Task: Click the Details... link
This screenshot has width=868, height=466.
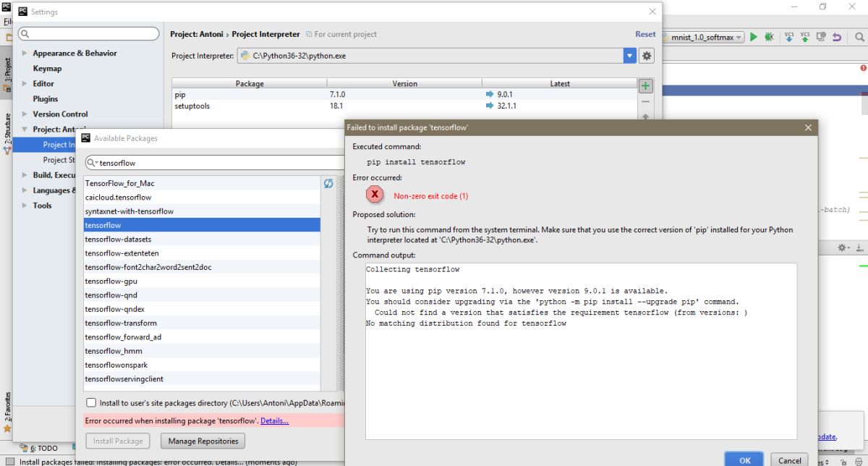Action: pos(274,420)
